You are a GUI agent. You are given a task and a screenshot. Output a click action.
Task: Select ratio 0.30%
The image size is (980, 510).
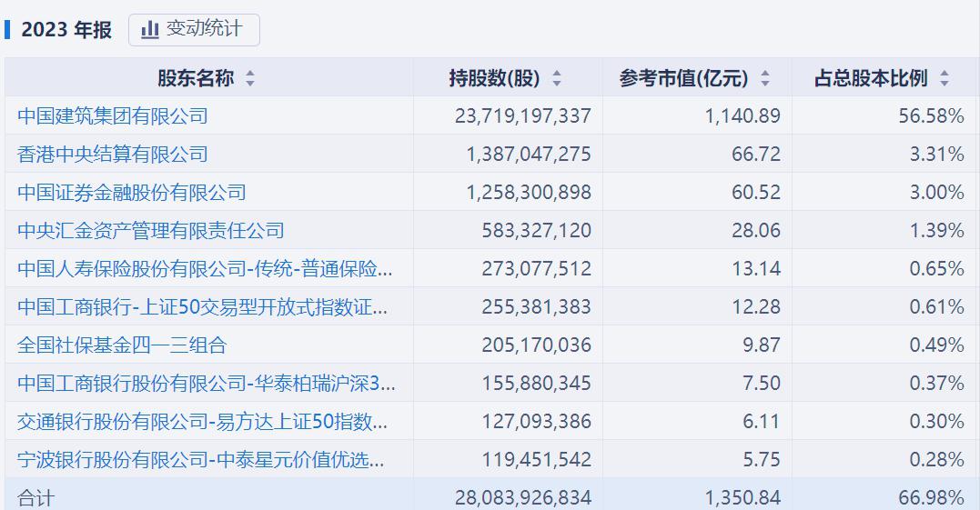pyautogui.click(x=937, y=421)
